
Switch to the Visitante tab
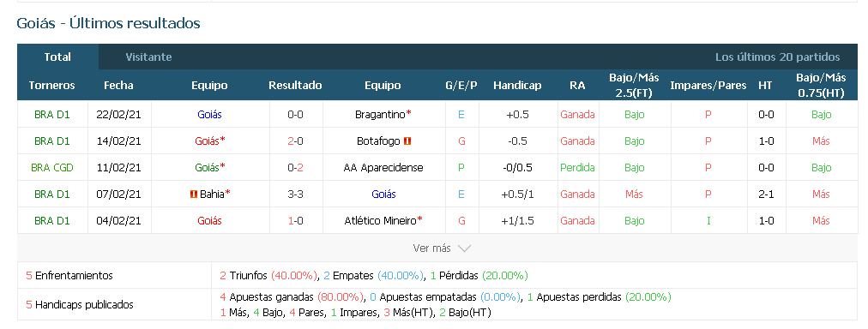point(148,57)
